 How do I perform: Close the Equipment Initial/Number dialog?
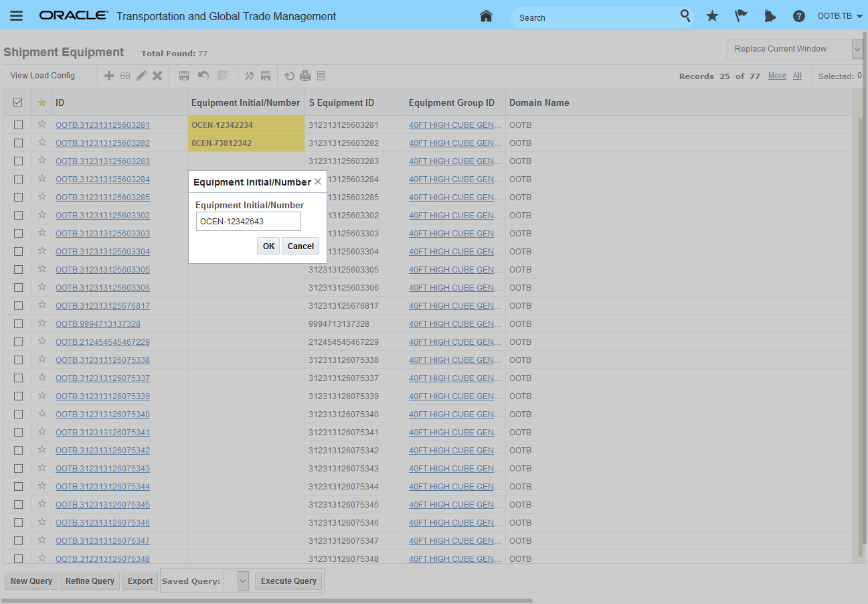318,181
